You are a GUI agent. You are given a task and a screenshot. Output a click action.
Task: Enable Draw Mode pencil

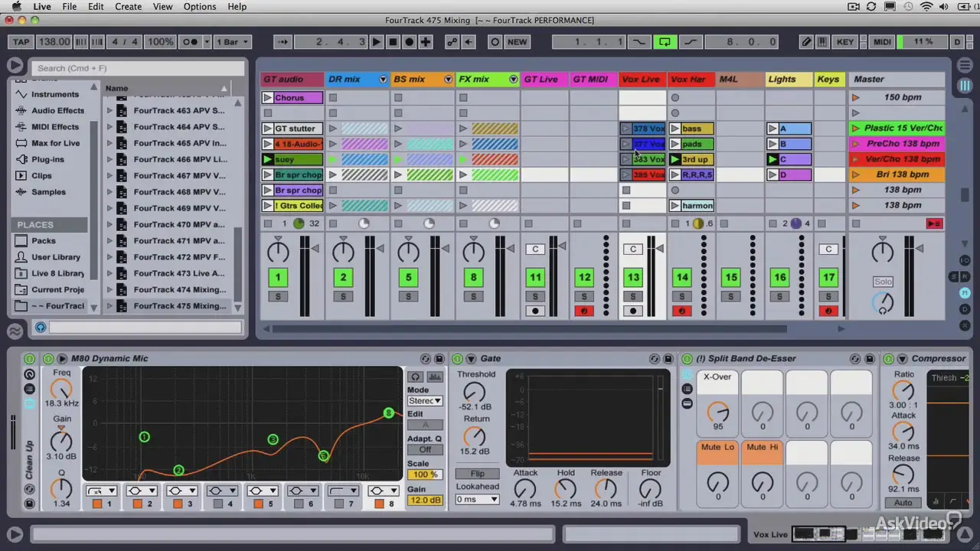click(806, 42)
